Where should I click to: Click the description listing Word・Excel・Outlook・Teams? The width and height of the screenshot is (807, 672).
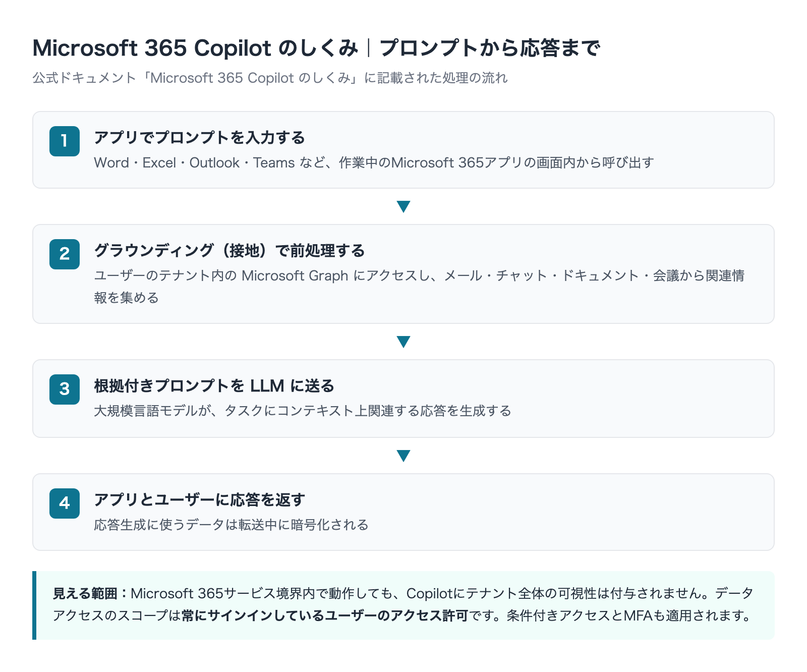pyautogui.click(x=374, y=162)
